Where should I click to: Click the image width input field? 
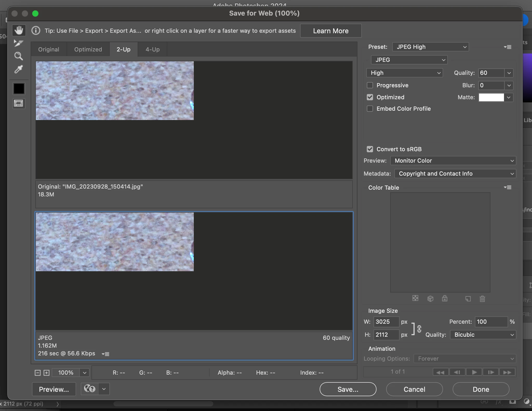coord(386,322)
